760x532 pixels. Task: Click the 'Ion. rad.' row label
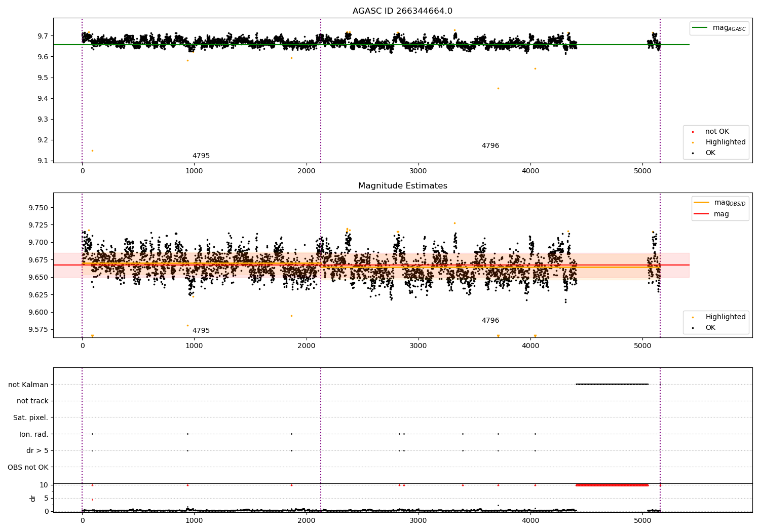(34, 434)
